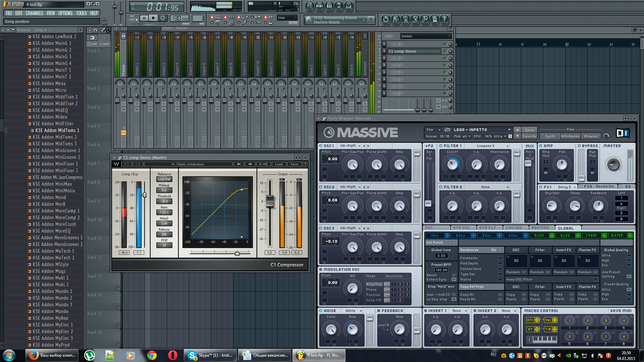Click the pause button in transport
The image size is (644, 362).
point(144,18)
